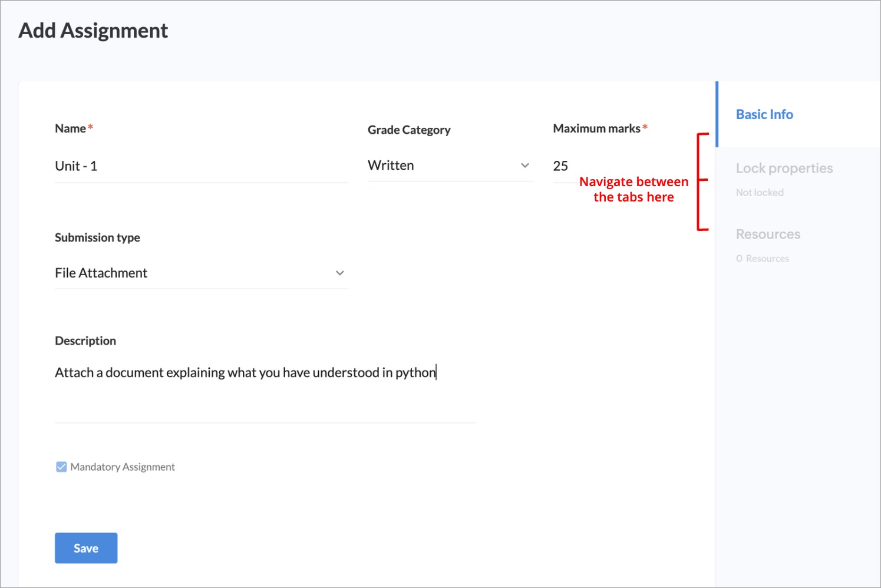The height and width of the screenshot is (588, 881).
Task: Go to the Resources tab
Action: pos(768,234)
